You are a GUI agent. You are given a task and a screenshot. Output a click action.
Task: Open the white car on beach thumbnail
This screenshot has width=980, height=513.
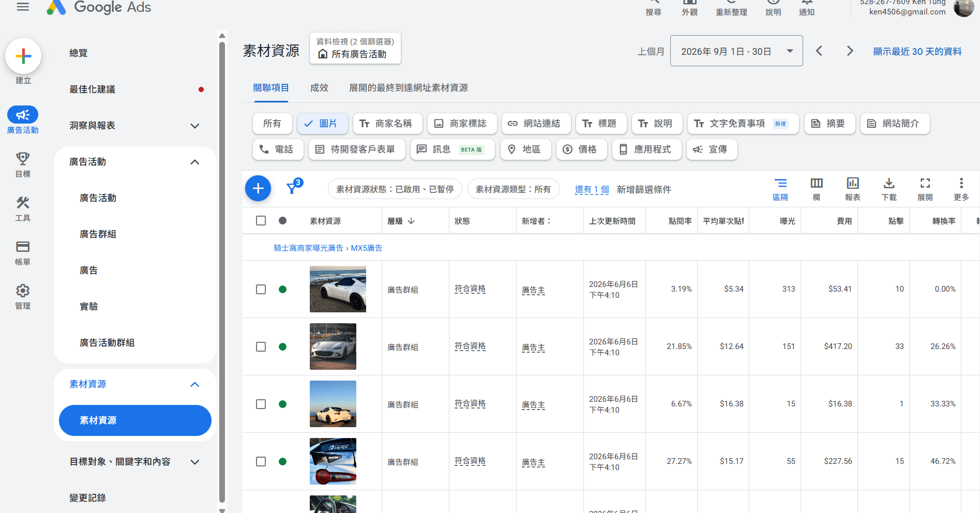[338, 289]
